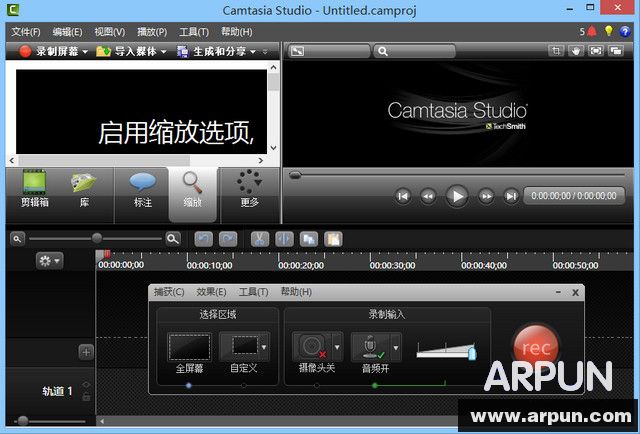
Task: Click the undo icon in timeline toolbar
Action: 204,239
